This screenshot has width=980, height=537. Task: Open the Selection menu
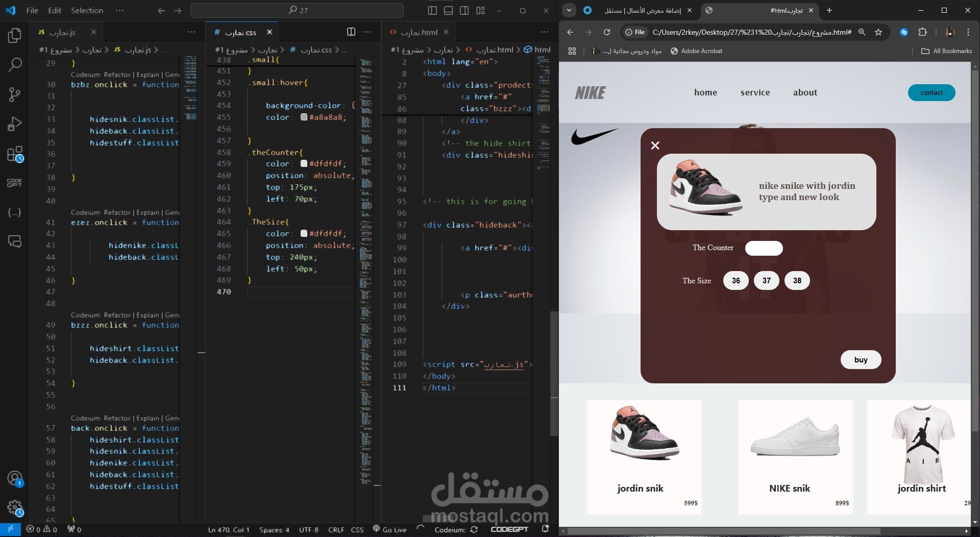coord(87,10)
